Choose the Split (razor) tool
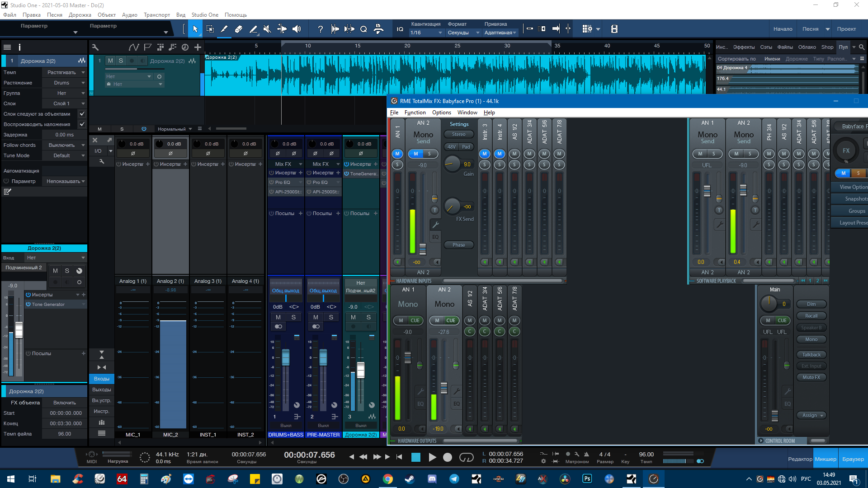This screenshot has width=868, height=488. (224, 29)
